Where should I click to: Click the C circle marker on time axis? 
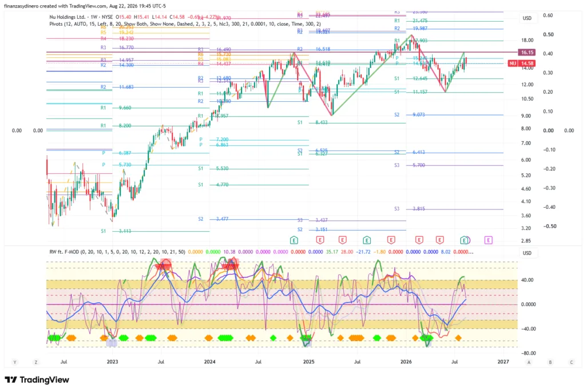tap(571, 362)
